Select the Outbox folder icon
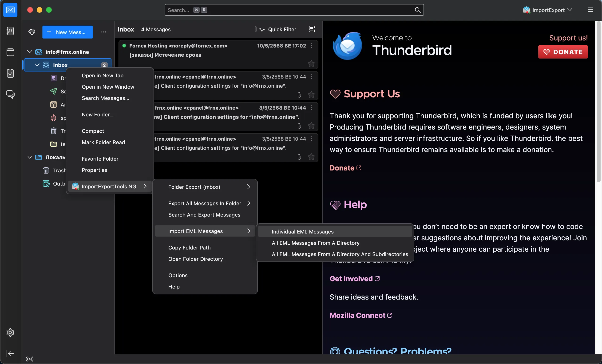 click(46, 183)
